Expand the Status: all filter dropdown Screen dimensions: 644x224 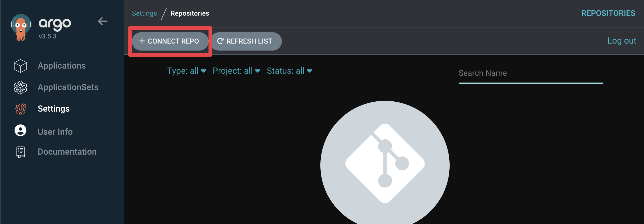pos(289,71)
